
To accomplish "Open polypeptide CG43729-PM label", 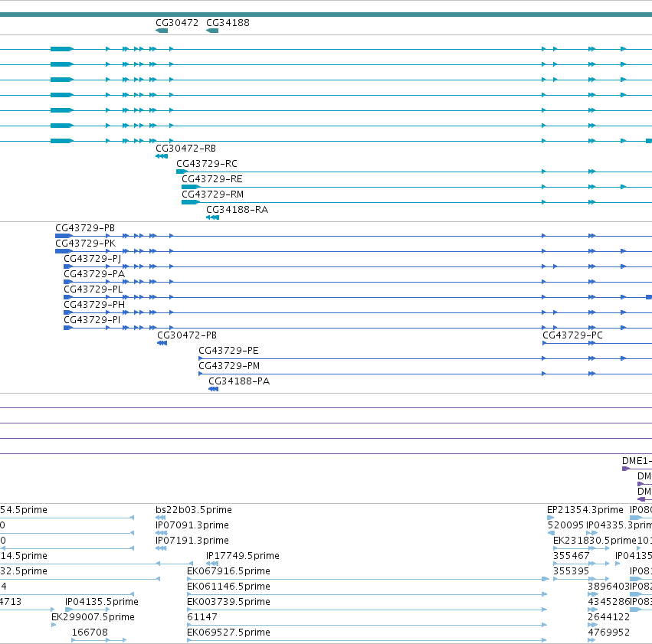I will click(x=229, y=366).
